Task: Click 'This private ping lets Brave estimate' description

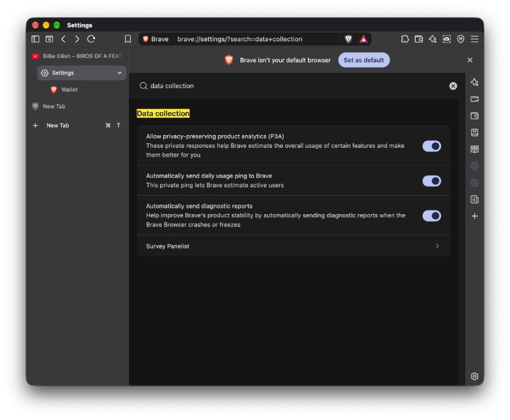Action: (215, 185)
